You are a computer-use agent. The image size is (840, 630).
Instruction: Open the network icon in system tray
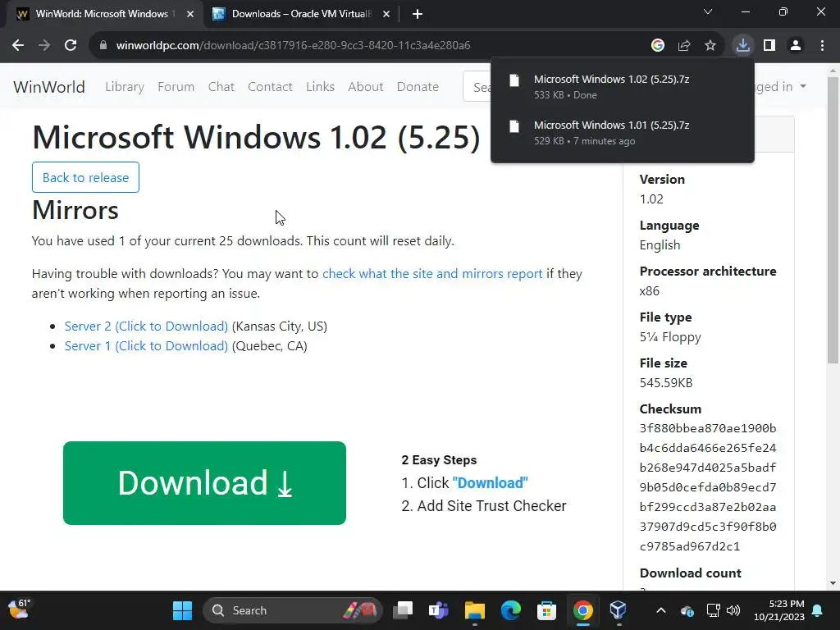coord(713,610)
